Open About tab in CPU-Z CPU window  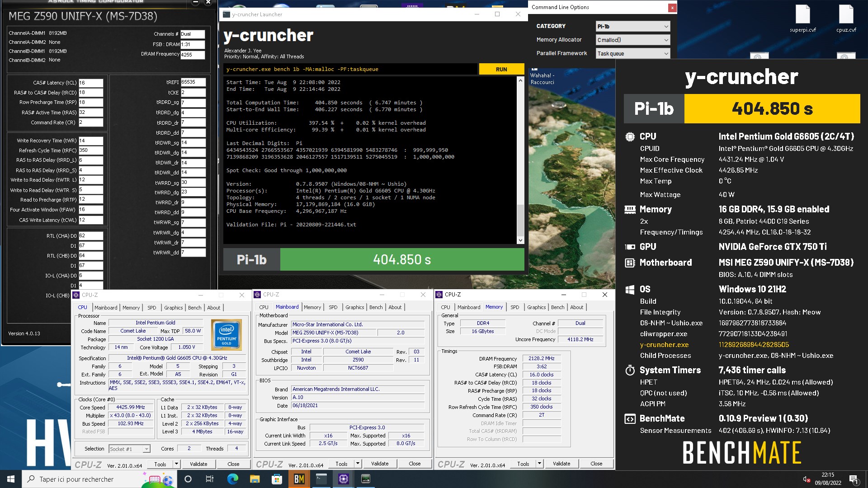[214, 308]
